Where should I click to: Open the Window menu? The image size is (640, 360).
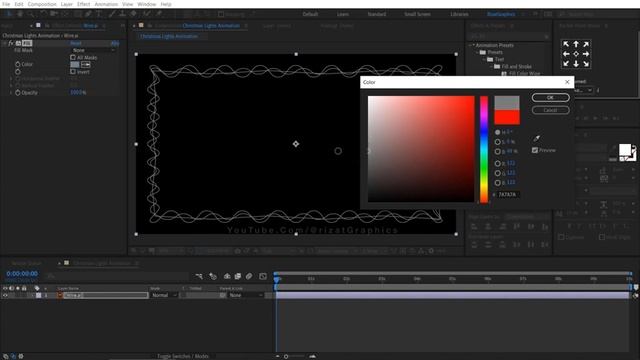pyautogui.click(x=147, y=4)
